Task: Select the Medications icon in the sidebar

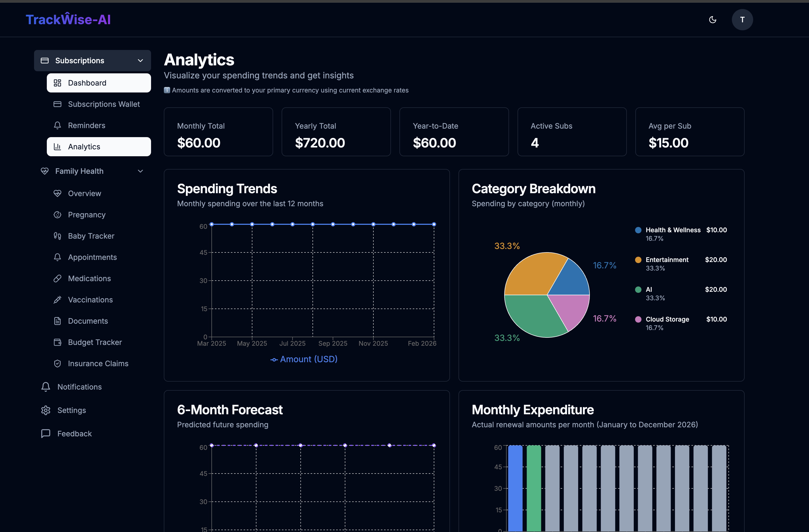Action: tap(57, 278)
